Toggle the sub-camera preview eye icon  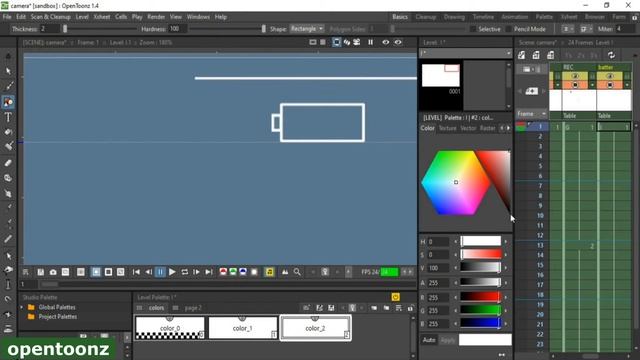pyautogui.click(x=398, y=42)
